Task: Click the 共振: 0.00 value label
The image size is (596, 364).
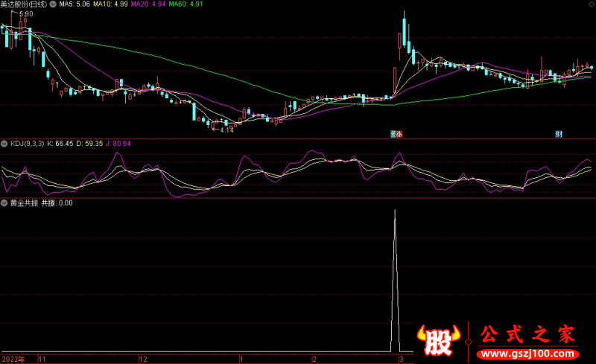Action: [x=57, y=202]
